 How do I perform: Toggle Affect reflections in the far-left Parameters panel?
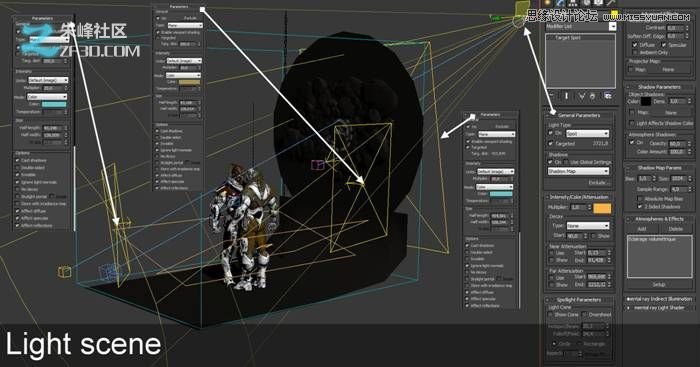click(18, 225)
